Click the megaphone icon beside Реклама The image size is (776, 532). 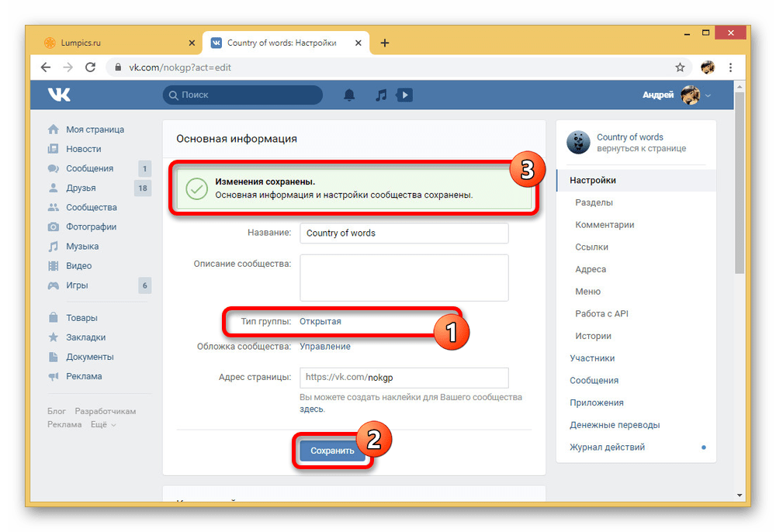coord(54,376)
